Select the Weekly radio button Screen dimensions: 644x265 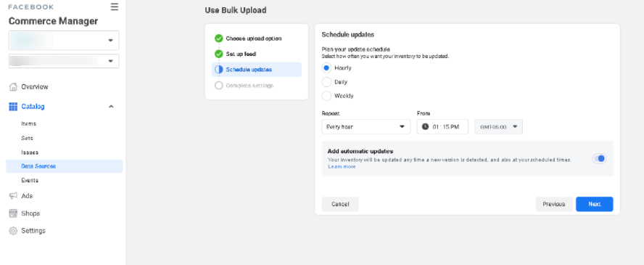[326, 96]
